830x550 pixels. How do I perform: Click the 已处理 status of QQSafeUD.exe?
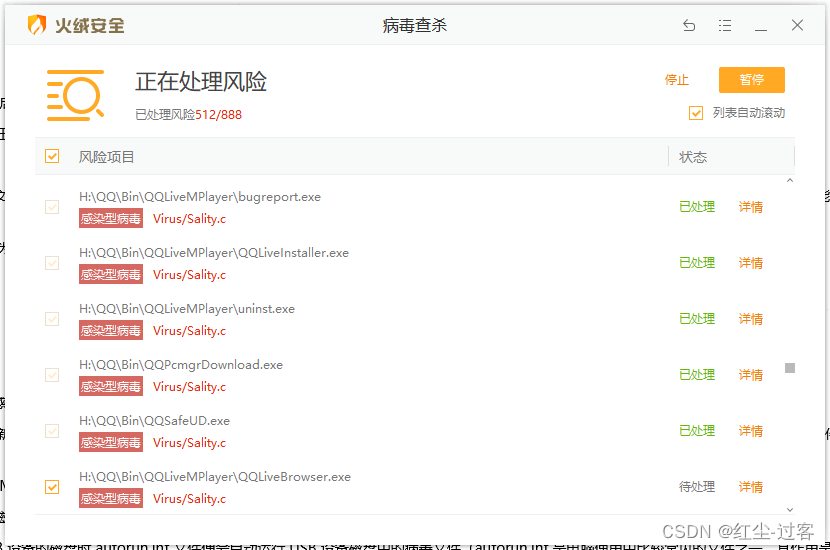coord(697,431)
